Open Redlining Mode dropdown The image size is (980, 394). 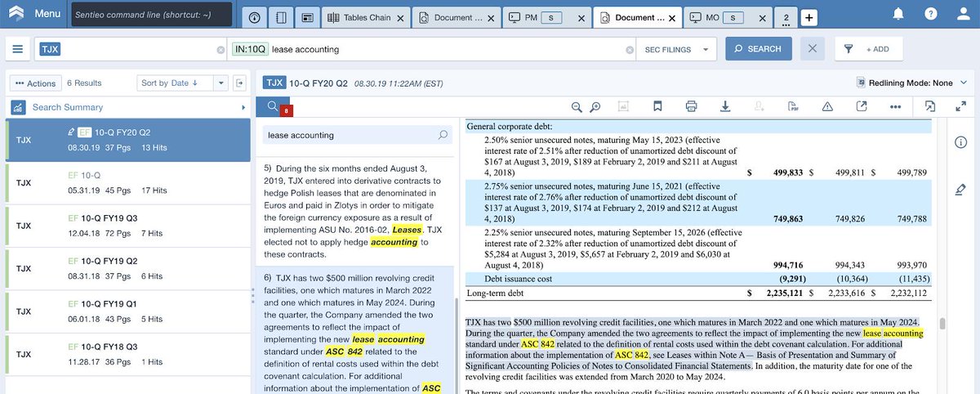coord(912,83)
